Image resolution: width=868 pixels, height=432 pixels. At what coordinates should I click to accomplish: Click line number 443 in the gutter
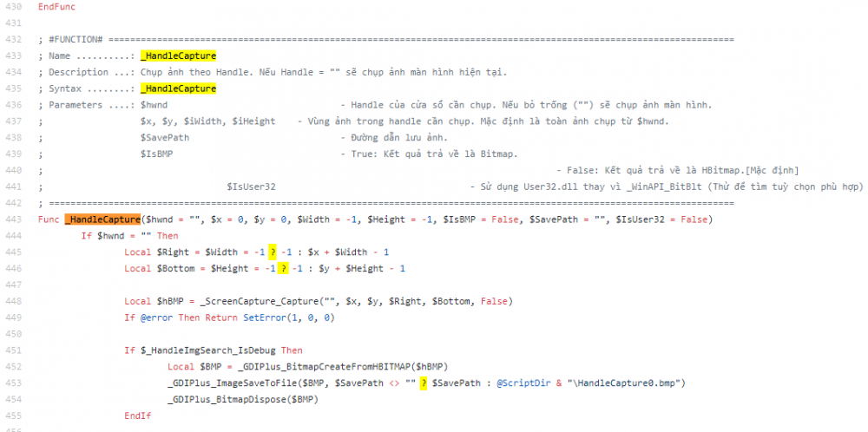pyautogui.click(x=12, y=219)
